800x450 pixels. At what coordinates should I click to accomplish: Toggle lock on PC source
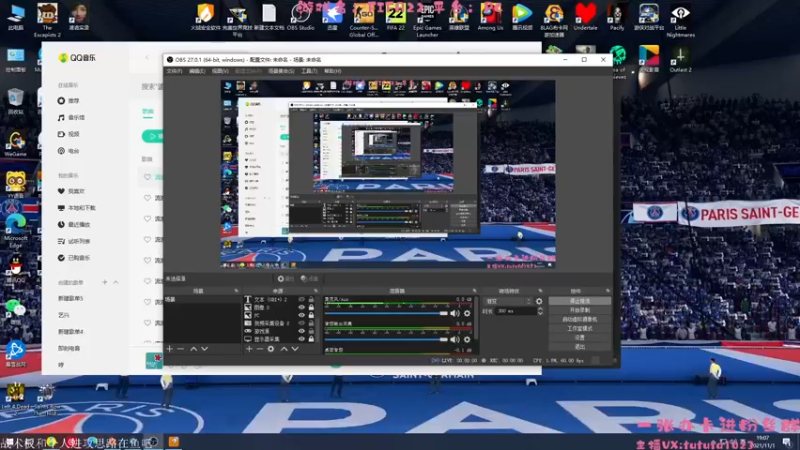click(311, 315)
